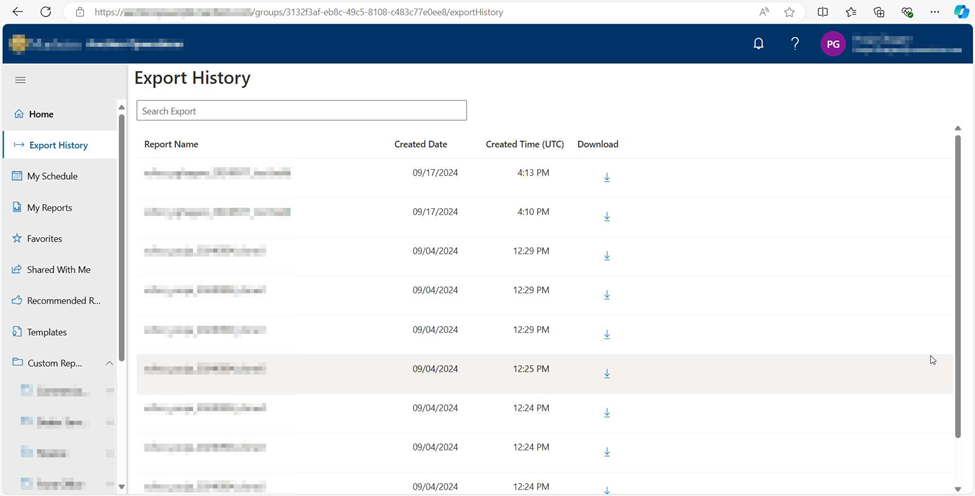This screenshot has height=496, width=975.
Task: Toggle the hamburger navigation menu
Action: click(x=20, y=80)
